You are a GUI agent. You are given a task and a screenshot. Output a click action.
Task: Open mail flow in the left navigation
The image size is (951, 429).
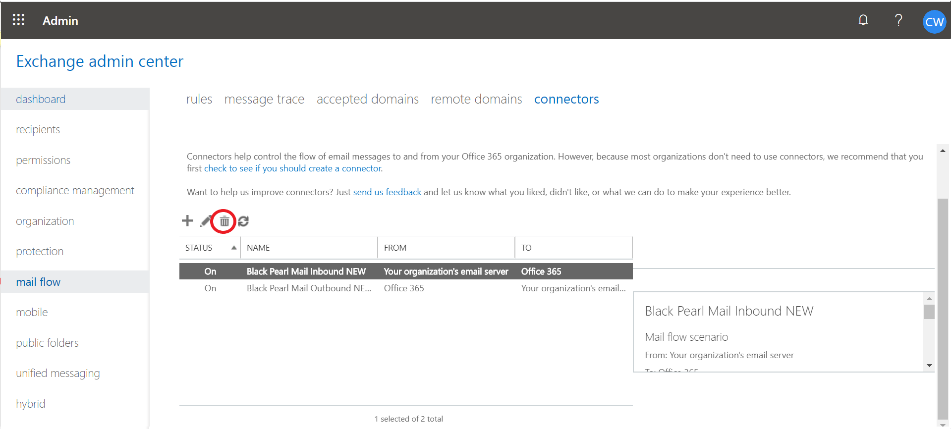75,282
